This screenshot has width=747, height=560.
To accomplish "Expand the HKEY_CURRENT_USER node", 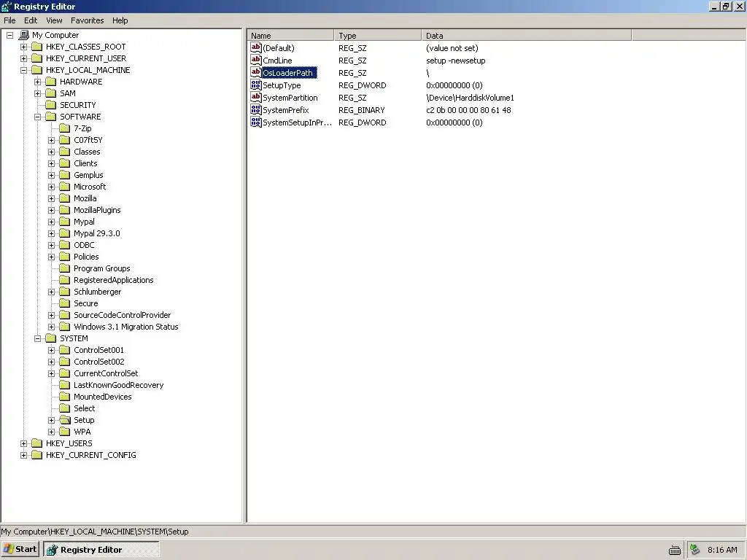I will point(23,58).
